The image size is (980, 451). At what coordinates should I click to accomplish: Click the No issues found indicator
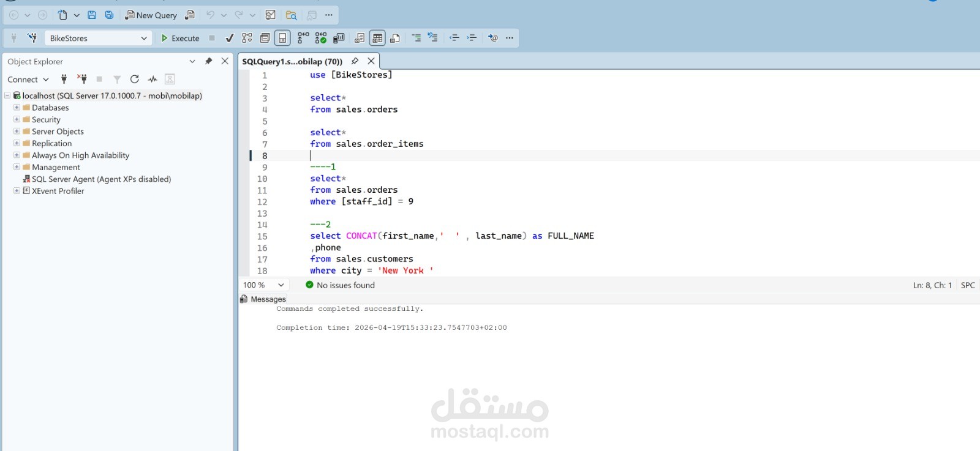pyautogui.click(x=340, y=285)
